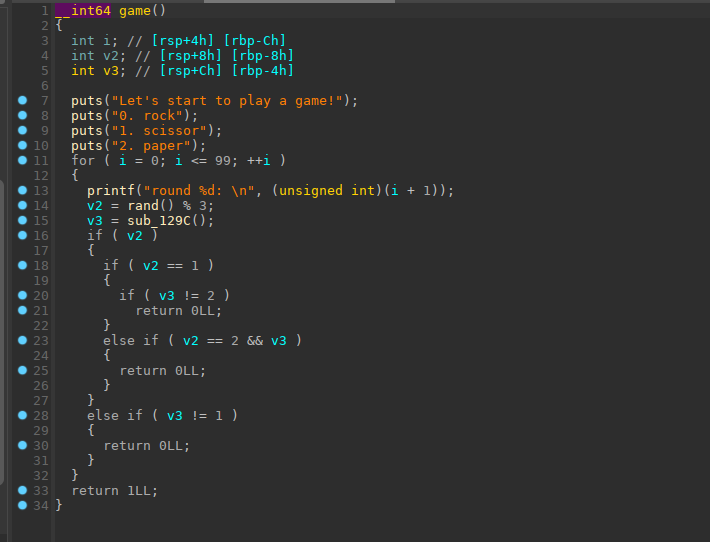
Task: Click v3 in 'v2 == 2 && v3'
Action: [x=279, y=341]
